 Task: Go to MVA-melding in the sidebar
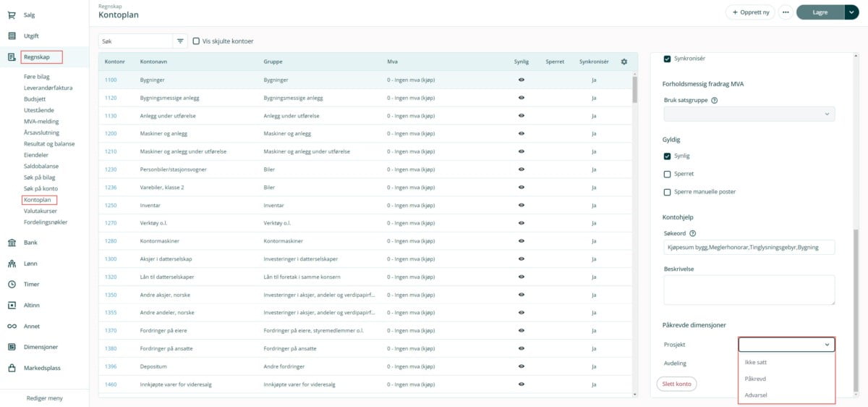tap(41, 122)
